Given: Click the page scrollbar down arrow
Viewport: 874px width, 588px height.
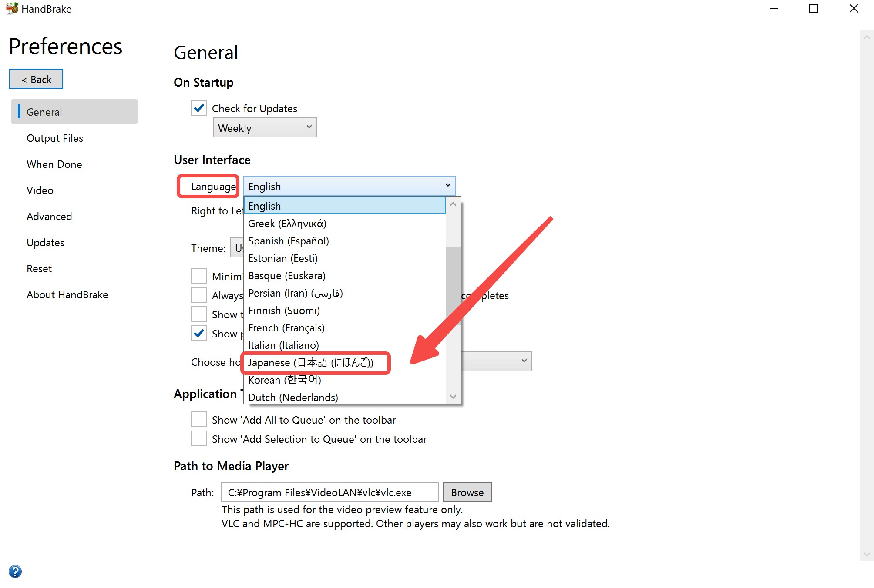Looking at the screenshot, I should point(867,555).
